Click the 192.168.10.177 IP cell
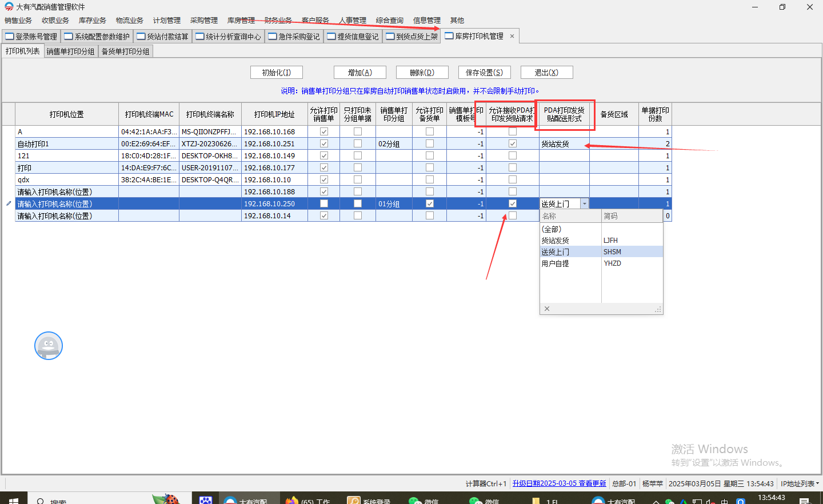The image size is (823, 504). [x=274, y=167]
